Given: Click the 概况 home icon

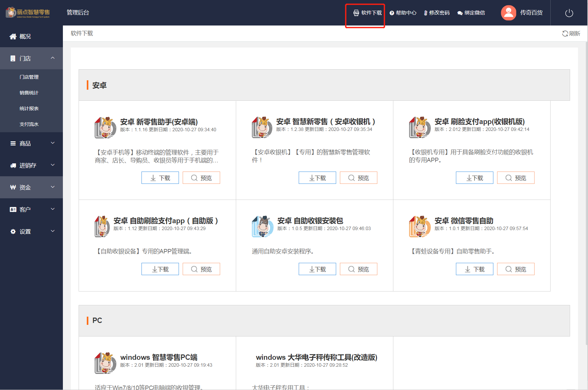Looking at the screenshot, I should click(13, 37).
